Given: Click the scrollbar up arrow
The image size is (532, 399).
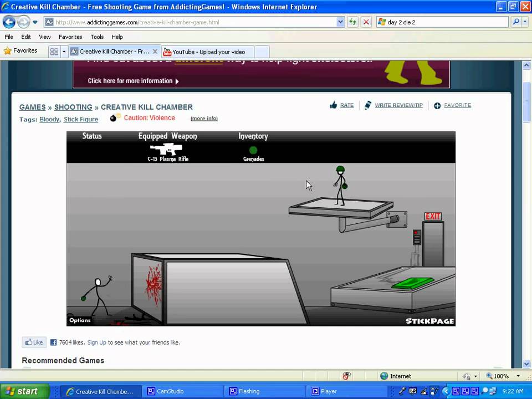Looking at the screenshot, I should click(526, 65).
